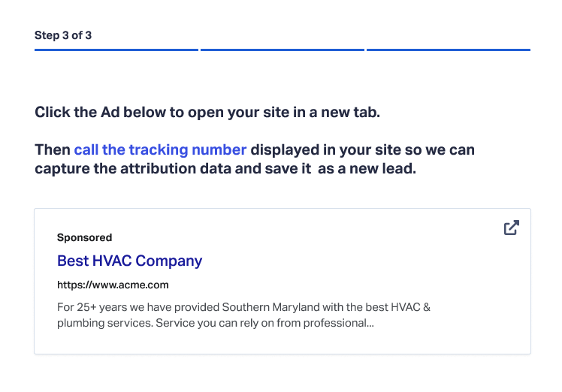562x392 pixels.
Task: Click the ad description starting 'For 25+ years'
Action: click(x=243, y=315)
